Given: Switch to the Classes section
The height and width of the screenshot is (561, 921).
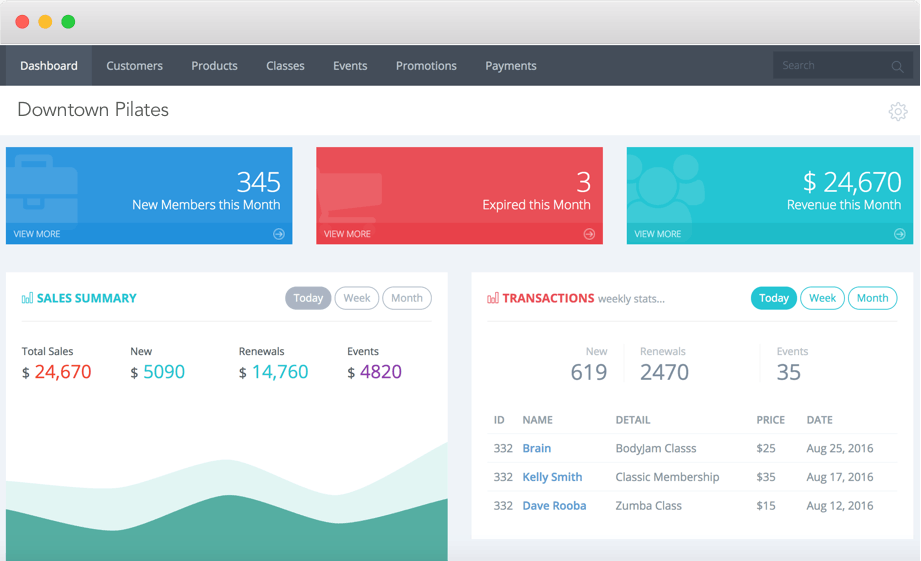Looking at the screenshot, I should [x=285, y=66].
